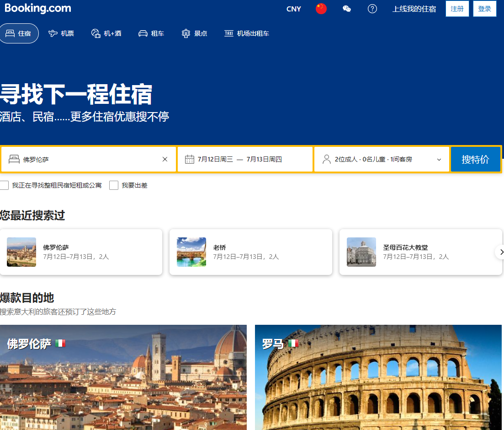Click next arrow on recent searches carousel
Viewport: 504px width, 430px height.
[x=500, y=252]
